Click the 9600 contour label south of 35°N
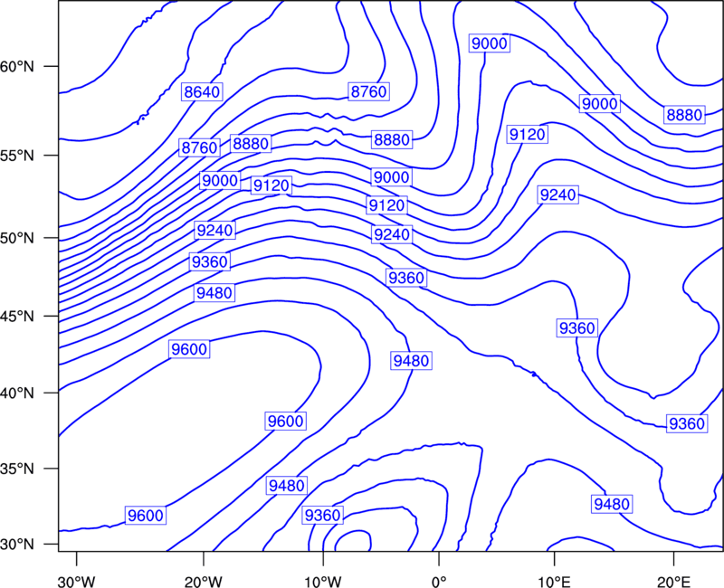 (146, 515)
